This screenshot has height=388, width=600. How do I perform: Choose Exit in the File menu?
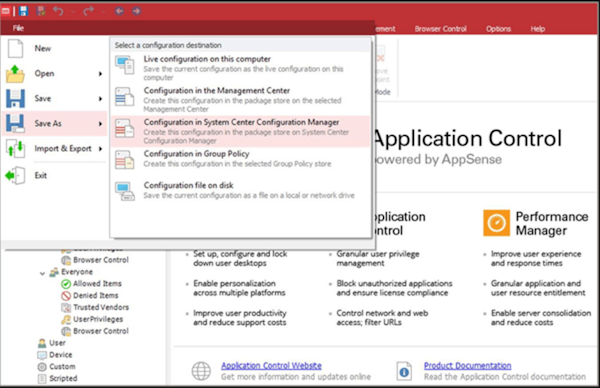point(54,176)
